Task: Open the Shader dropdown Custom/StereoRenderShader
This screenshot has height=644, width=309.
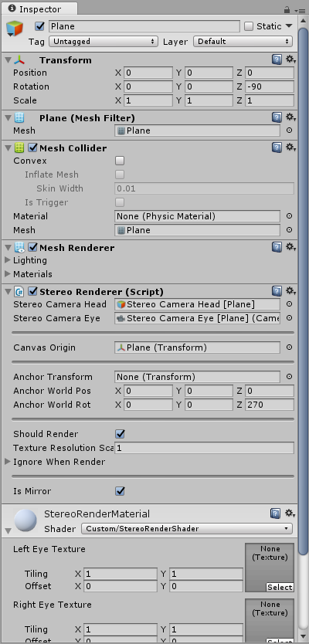Action: 187,529
